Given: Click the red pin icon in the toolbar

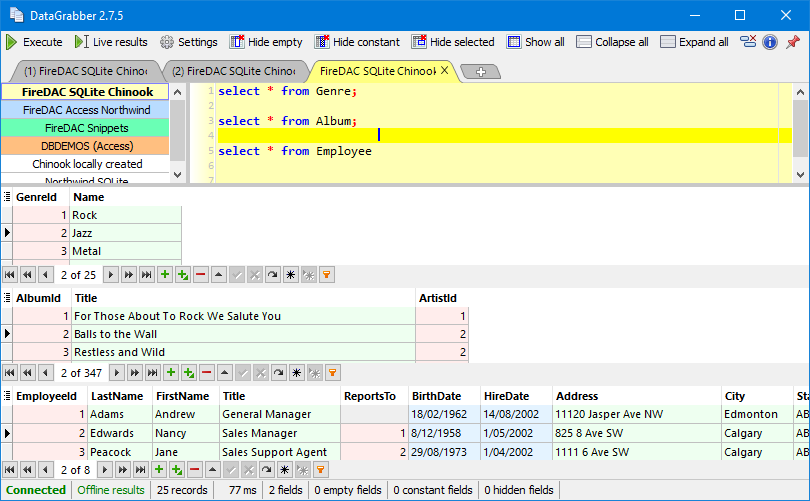Looking at the screenshot, I should tap(792, 42).
